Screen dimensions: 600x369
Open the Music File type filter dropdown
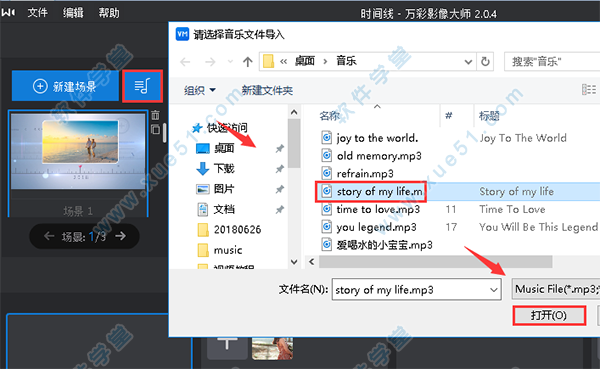pyautogui.click(x=556, y=289)
